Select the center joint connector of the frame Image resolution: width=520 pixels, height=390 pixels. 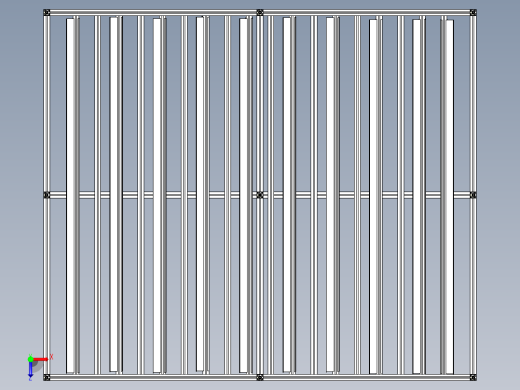(260, 195)
